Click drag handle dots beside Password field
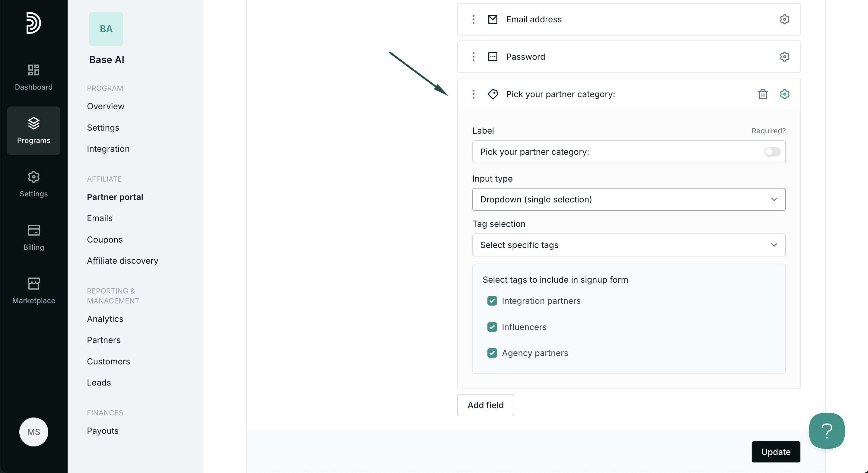 pos(473,57)
